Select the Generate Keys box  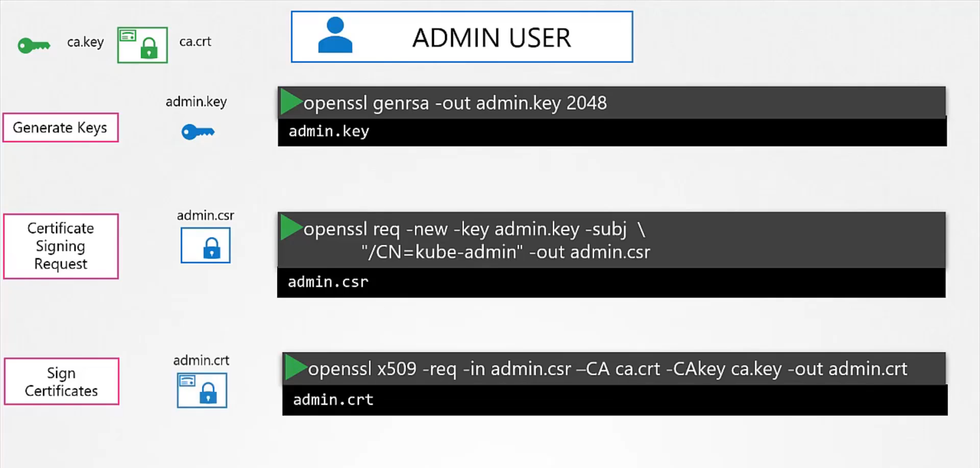pos(61,128)
